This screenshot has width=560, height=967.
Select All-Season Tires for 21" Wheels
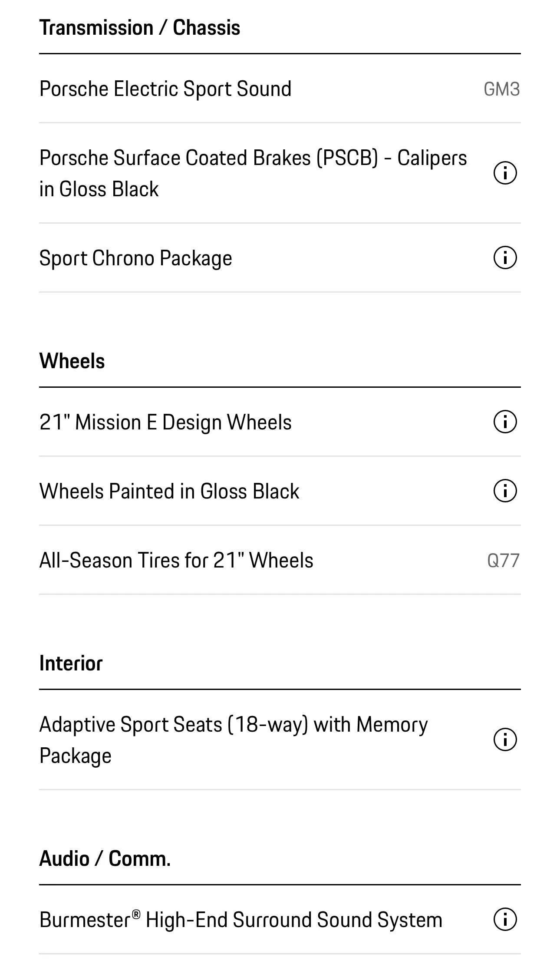point(280,560)
